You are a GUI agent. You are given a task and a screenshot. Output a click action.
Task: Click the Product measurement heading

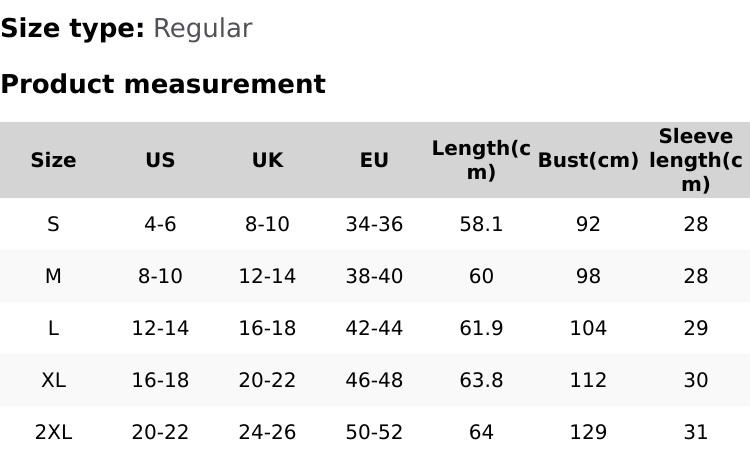tap(163, 84)
